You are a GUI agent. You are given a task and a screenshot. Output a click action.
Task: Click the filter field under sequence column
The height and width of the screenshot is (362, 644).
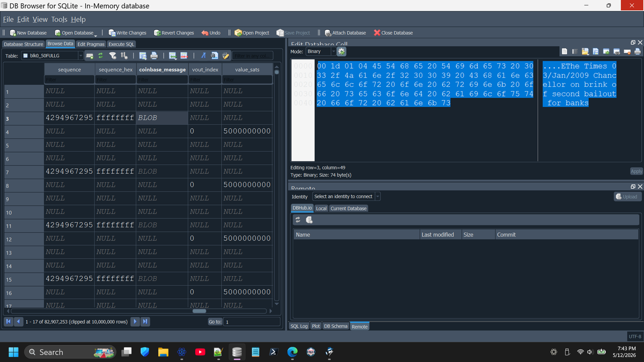click(69, 80)
